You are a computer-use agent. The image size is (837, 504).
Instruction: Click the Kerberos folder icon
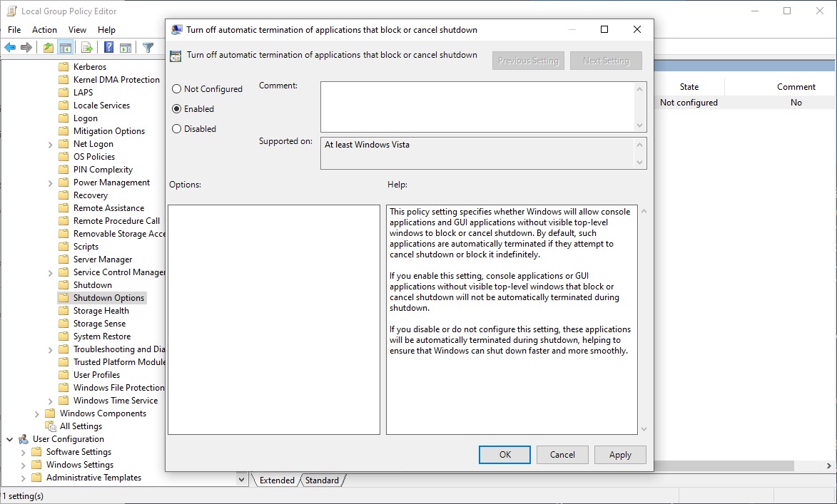(x=64, y=67)
